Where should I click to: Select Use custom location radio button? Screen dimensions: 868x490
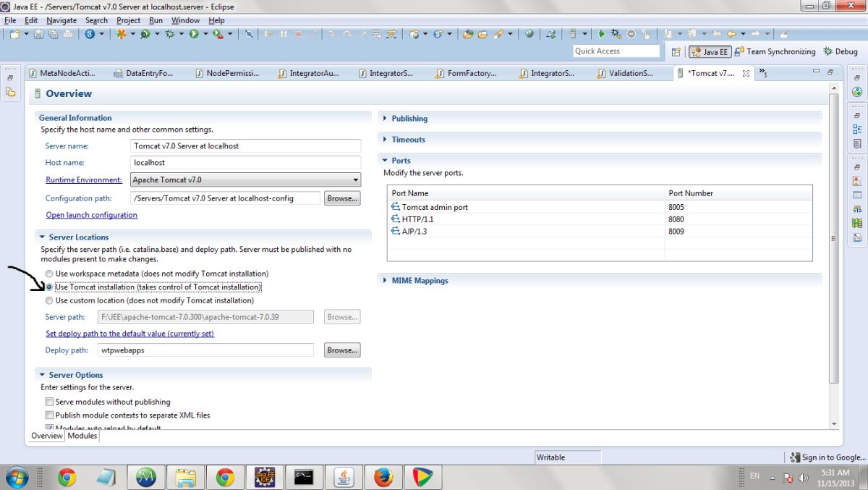tap(49, 300)
